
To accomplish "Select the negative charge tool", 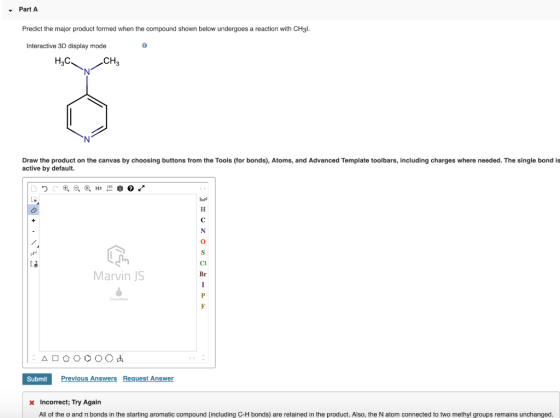I will click(x=34, y=232).
